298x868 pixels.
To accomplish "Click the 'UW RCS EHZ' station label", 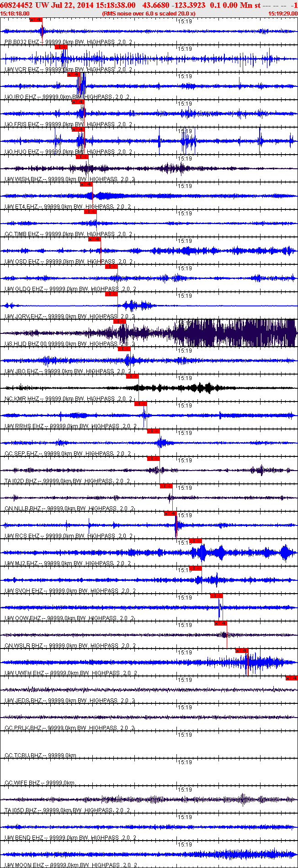I will click(22, 536).
